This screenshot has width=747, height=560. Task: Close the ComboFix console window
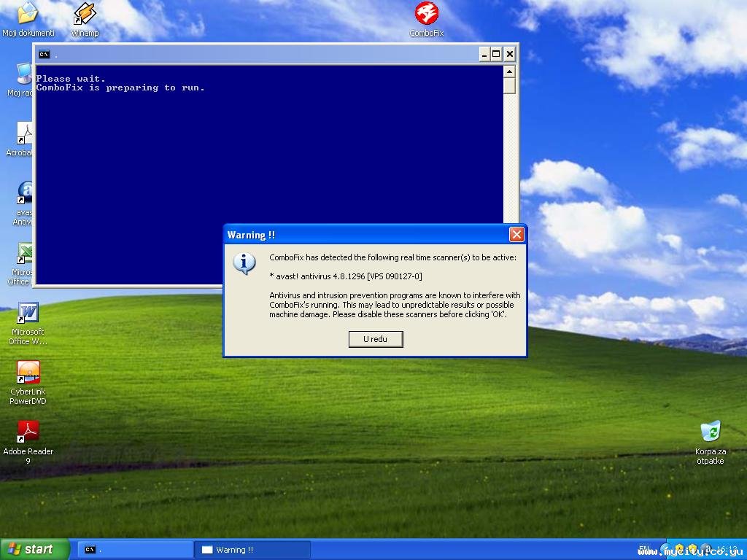pyautogui.click(x=510, y=54)
